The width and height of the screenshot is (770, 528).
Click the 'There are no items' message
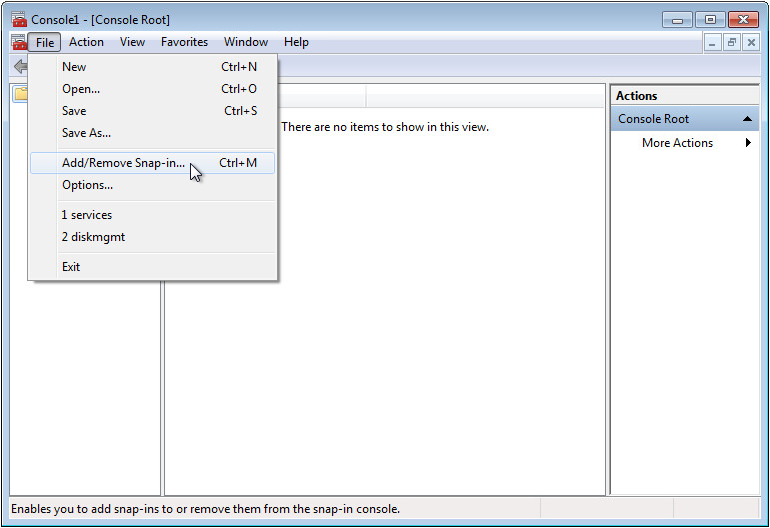coord(385,127)
